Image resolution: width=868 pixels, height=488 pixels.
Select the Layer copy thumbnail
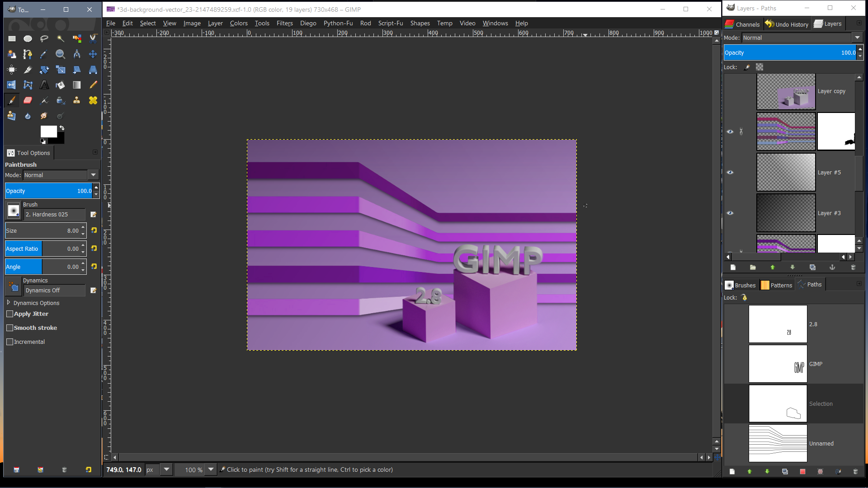[786, 92]
